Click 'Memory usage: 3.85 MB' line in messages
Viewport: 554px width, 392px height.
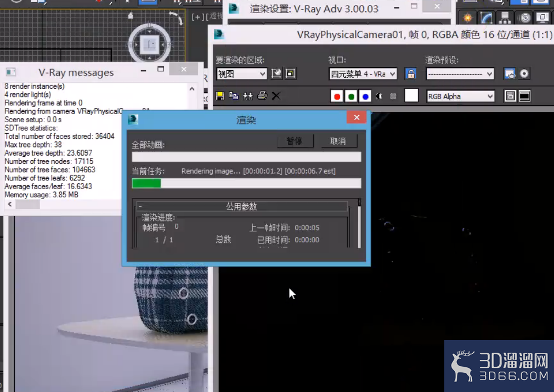(41, 195)
